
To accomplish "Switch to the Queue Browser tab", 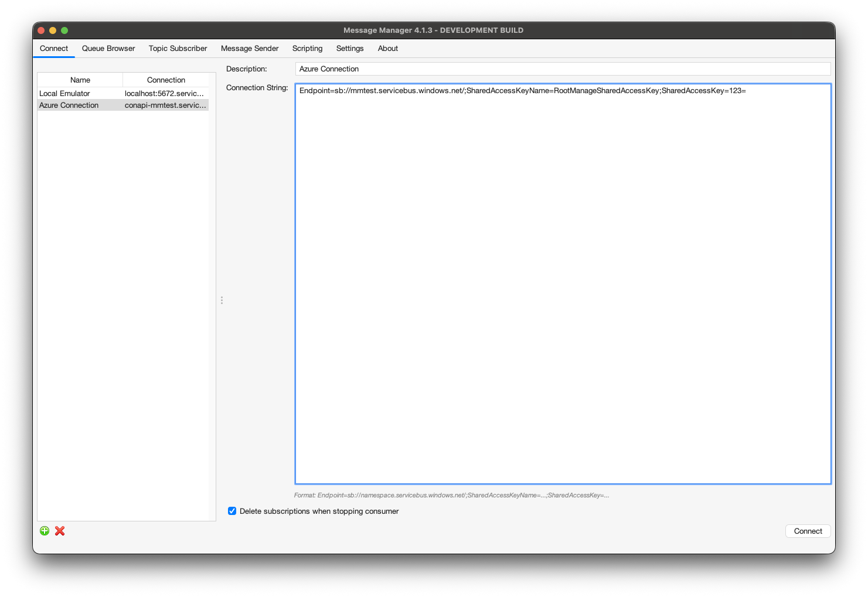I will pyautogui.click(x=108, y=48).
